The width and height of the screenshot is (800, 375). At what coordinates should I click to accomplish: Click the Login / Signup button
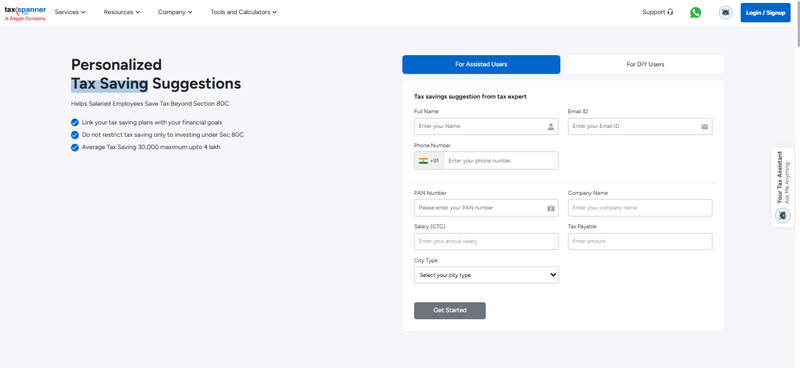coord(765,13)
